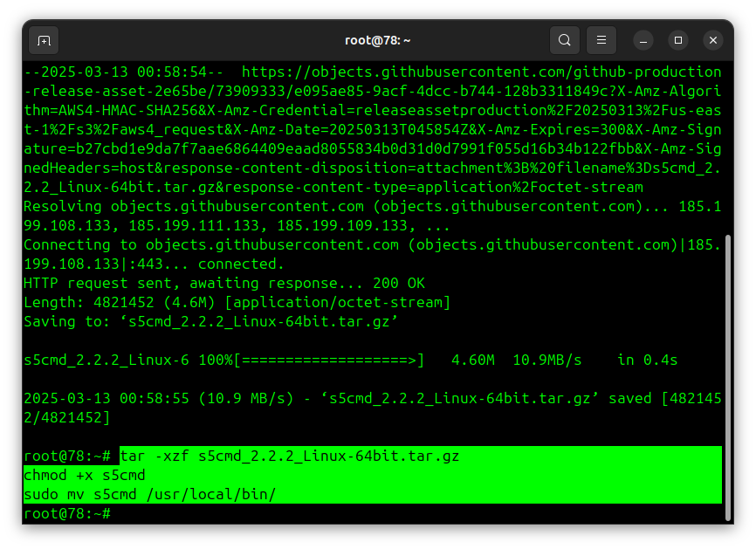756x549 pixels.
Task: Click the --2025-03-13 00:58:54-- timestamp
Action: pyautogui.click(x=123, y=72)
